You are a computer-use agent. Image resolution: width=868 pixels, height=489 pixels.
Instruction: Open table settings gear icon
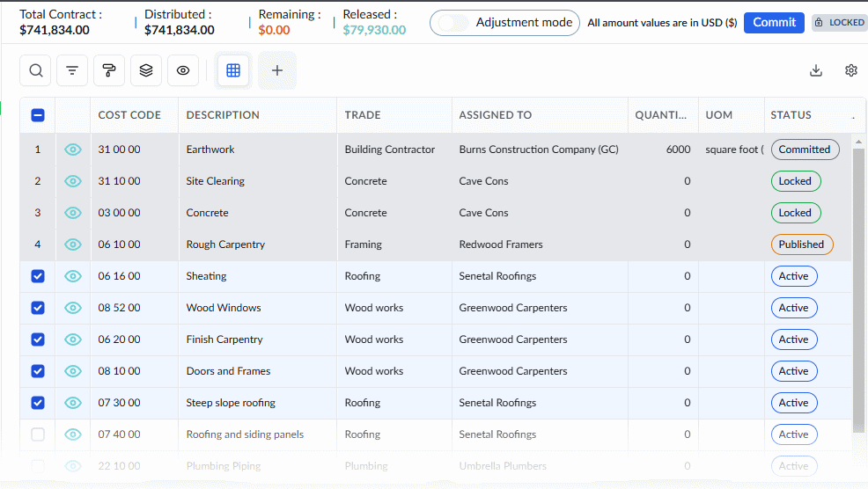click(851, 70)
